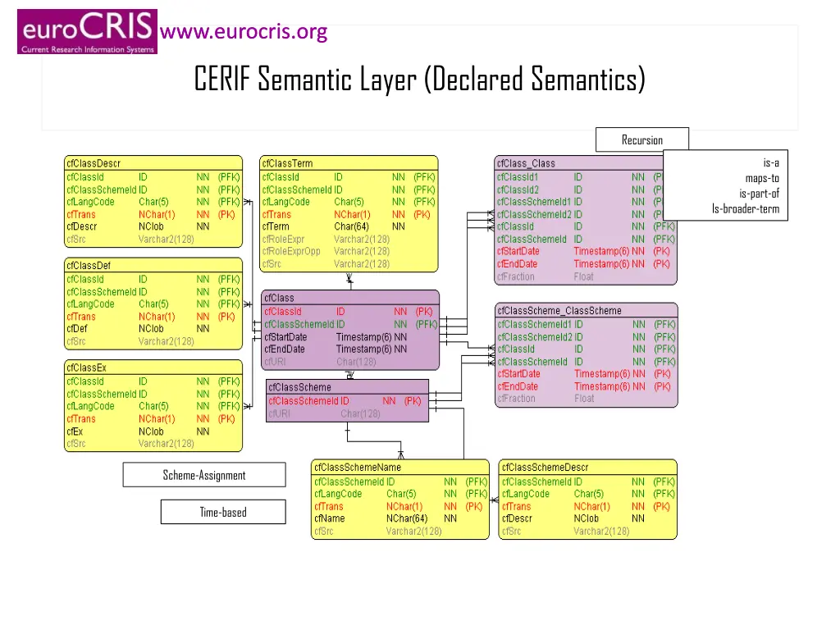The height and width of the screenshot is (630, 840).
Task: Click cfClassSchemeId1 in cfClassScheme_ClassScheme table
Action: pos(587,324)
